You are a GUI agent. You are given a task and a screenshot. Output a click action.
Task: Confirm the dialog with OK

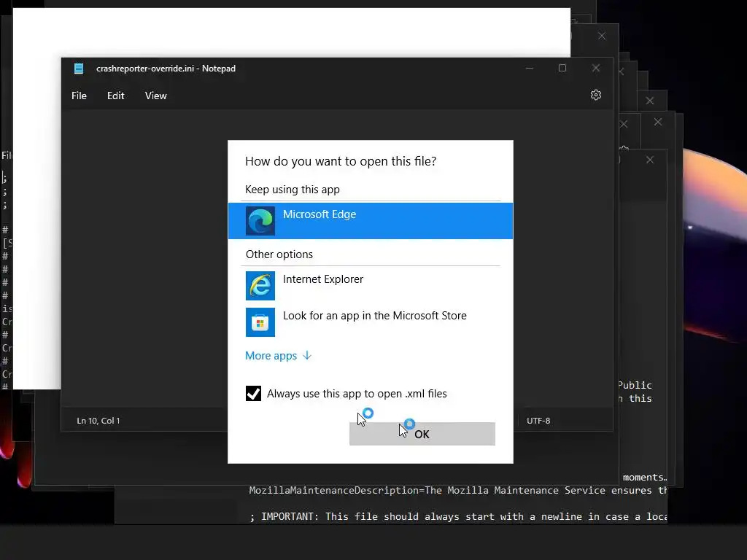[422, 434]
